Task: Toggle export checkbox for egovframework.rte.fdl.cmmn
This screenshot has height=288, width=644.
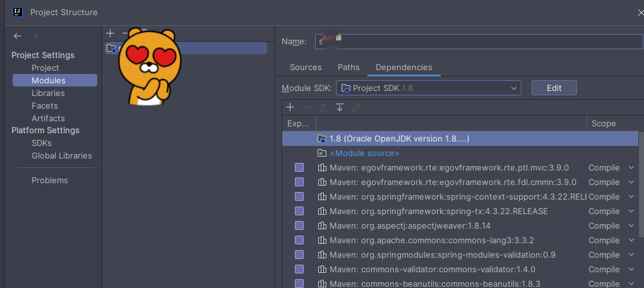Action: (299, 182)
